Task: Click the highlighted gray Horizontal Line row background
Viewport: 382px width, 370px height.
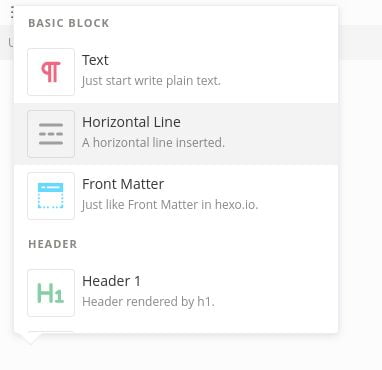Action: click(176, 134)
